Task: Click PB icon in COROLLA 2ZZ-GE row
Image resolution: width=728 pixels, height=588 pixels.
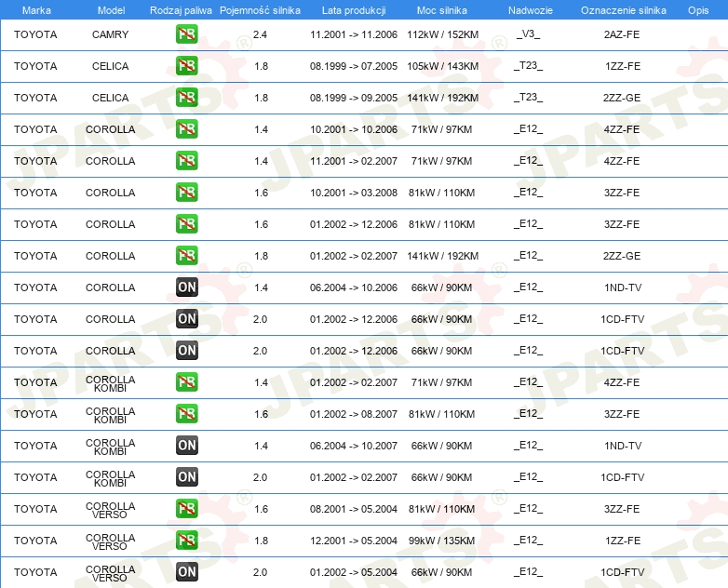Action: [186, 255]
